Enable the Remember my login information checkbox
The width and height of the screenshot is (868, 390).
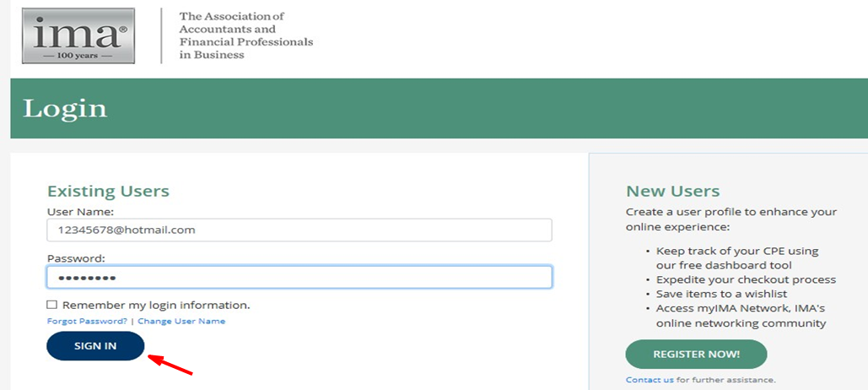click(x=52, y=305)
